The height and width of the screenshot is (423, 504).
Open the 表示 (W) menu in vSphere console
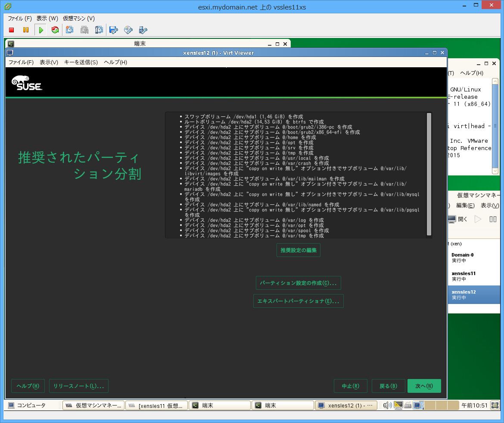pyautogui.click(x=47, y=19)
